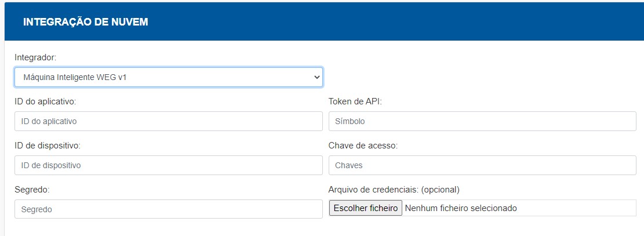Click the 'Arquivo de credenciais: (opcional)' label
The height and width of the screenshot is (236, 644).
pos(394,190)
